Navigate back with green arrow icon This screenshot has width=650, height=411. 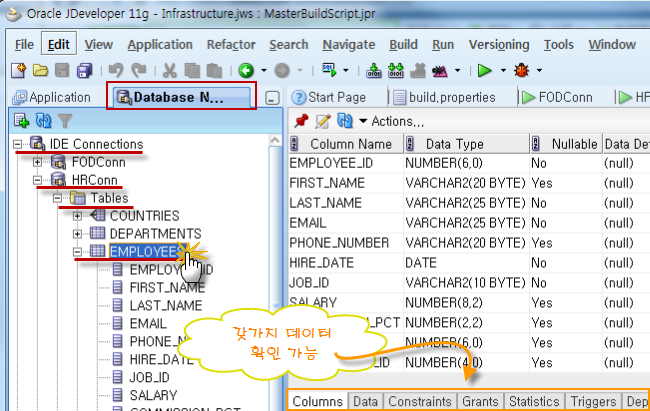(x=246, y=71)
